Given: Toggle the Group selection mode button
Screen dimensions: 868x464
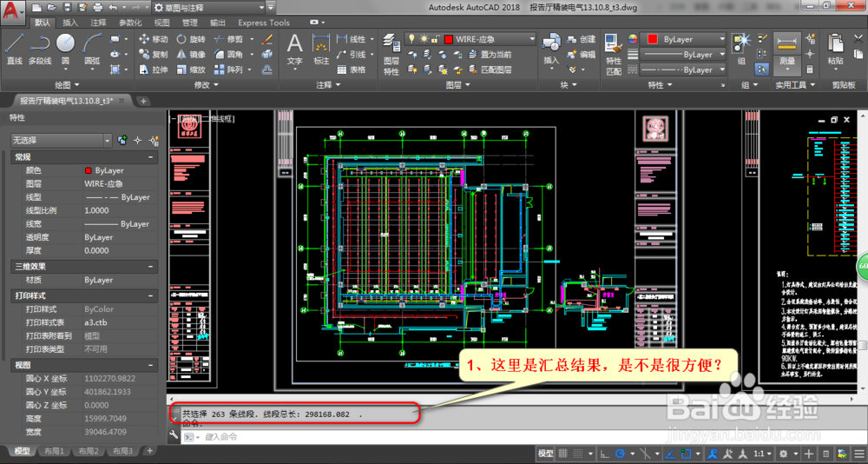Looking at the screenshot, I should (761, 70).
